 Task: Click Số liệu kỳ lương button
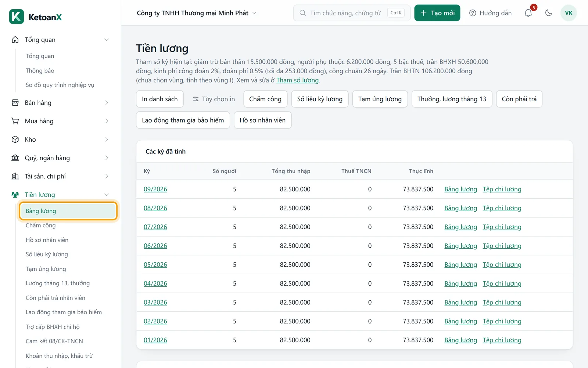[x=320, y=99]
